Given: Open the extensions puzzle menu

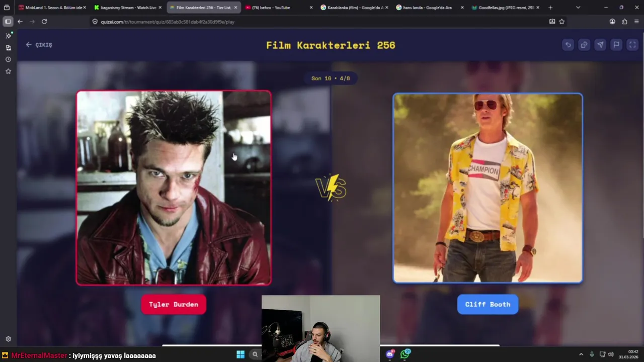Looking at the screenshot, I should [624, 22].
